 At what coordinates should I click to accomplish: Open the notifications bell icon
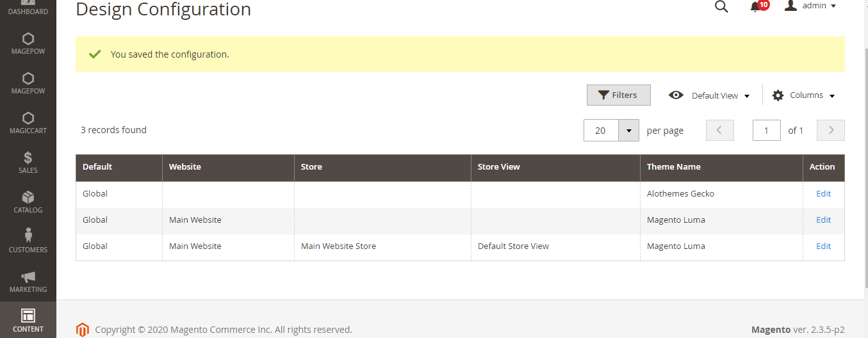pos(756,6)
